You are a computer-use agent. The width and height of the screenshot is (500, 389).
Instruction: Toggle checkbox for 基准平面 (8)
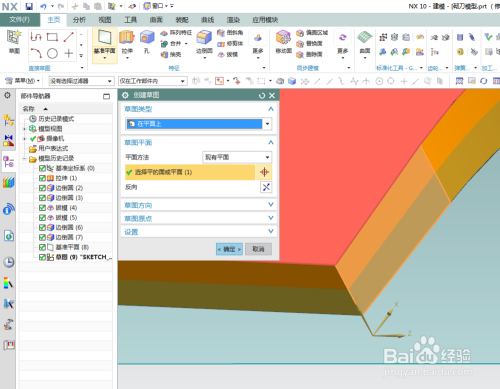click(x=42, y=247)
